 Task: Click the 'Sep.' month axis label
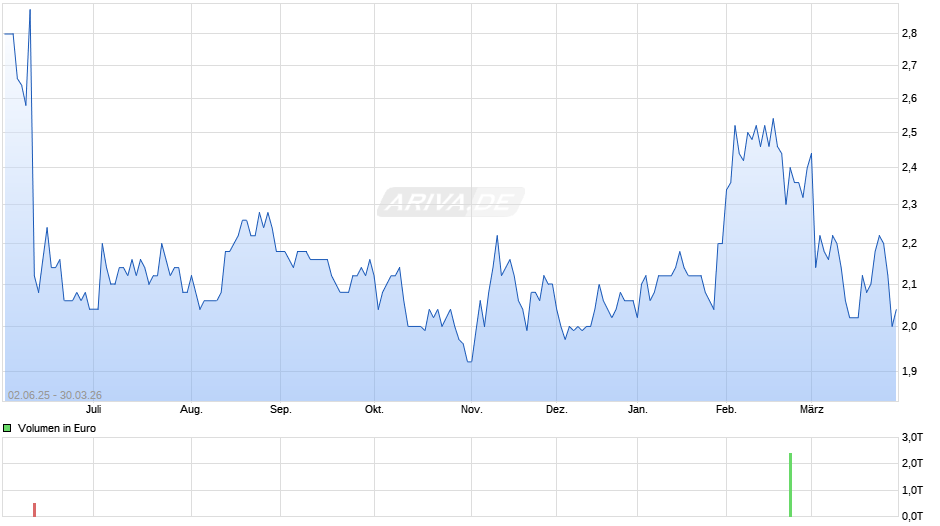[281, 410]
